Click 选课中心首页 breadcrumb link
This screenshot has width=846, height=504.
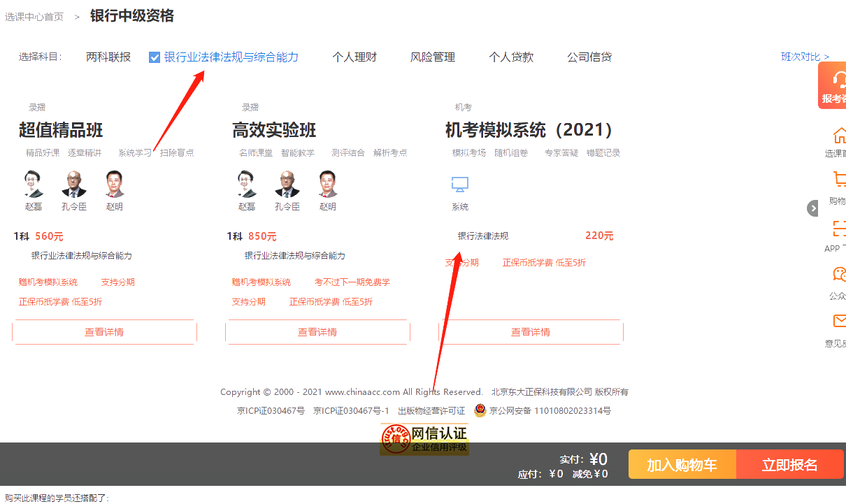pyautogui.click(x=34, y=17)
